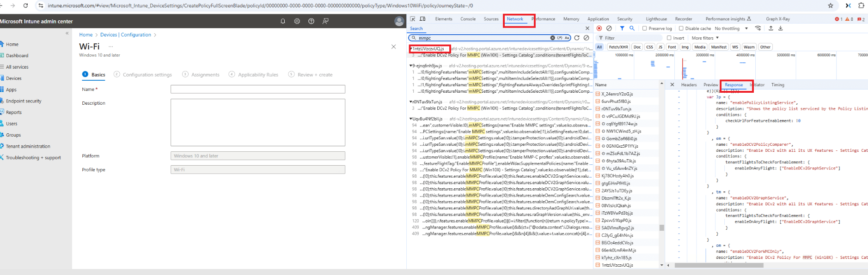Viewport: 868px width, 275px height.
Task: Open the Wi-Fi blade more options ellipsis
Action: [111, 47]
